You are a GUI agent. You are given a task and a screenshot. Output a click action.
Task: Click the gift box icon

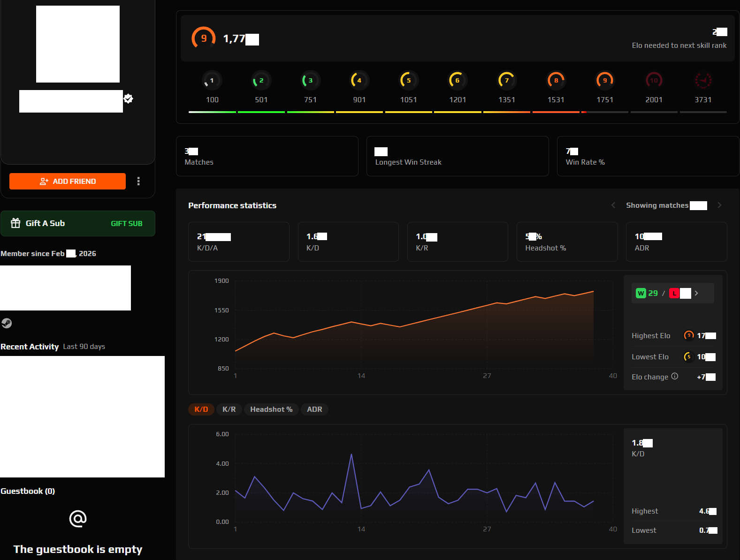(15, 223)
